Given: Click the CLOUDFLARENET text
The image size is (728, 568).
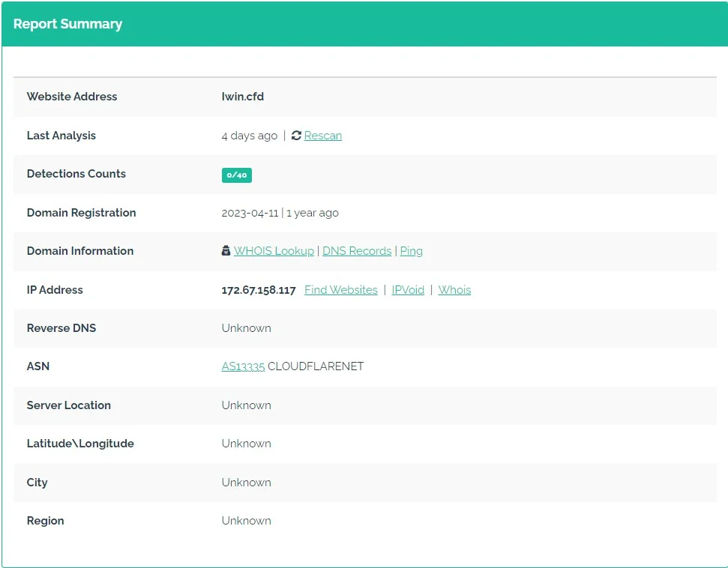Looking at the screenshot, I should pyautogui.click(x=316, y=366).
